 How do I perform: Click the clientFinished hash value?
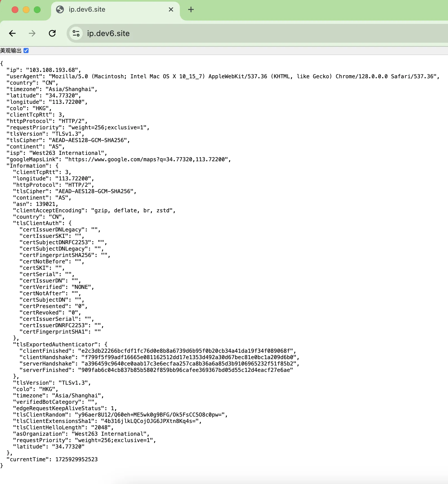(186, 351)
